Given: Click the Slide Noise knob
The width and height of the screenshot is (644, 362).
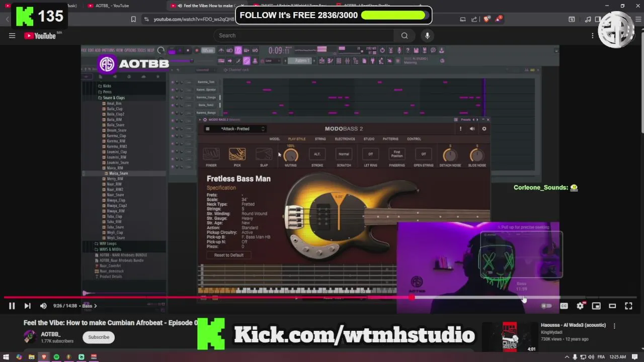Looking at the screenshot, I should point(476,155).
